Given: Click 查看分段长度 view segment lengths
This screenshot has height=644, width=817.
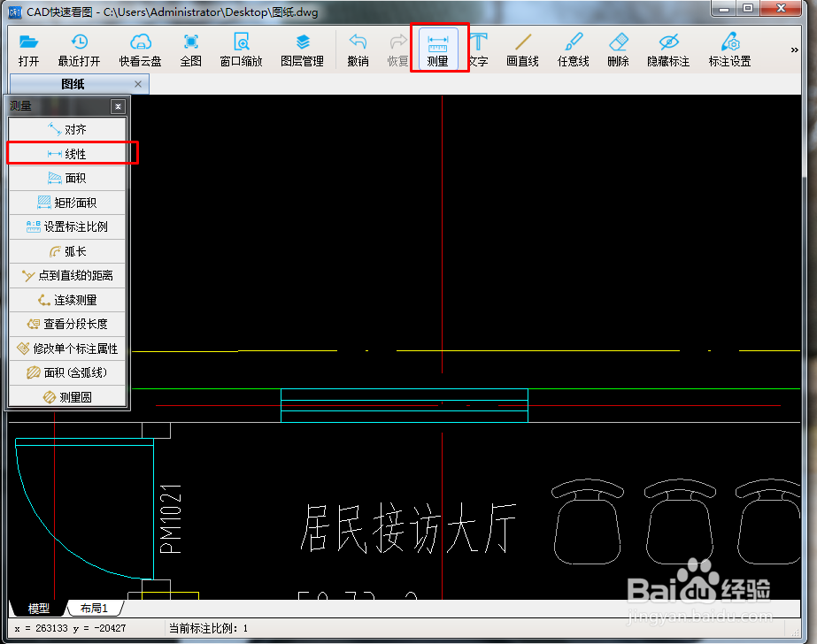Looking at the screenshot, I should click(68, 324).
